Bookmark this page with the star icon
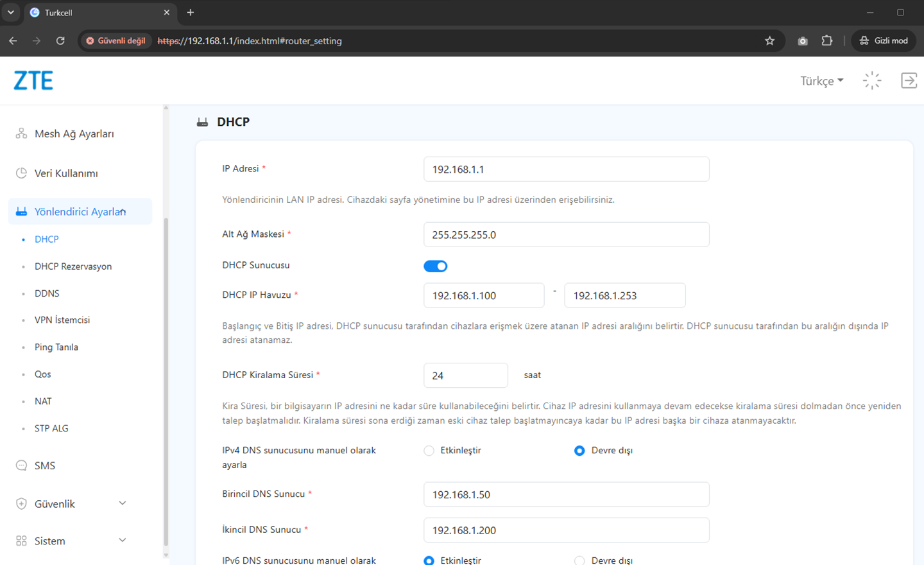The height and width of the screenshot is (565, 924). (770, 40)
